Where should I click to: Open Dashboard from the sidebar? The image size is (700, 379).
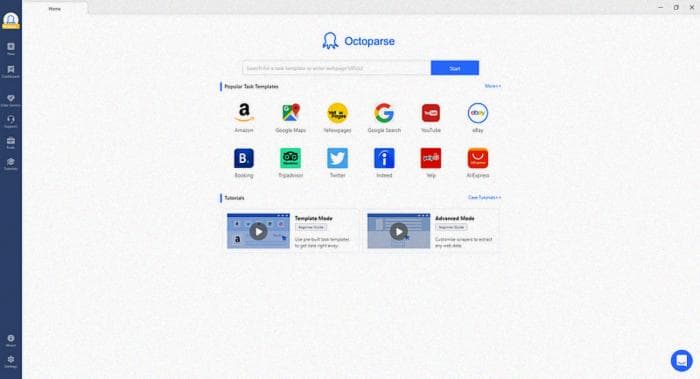click(11, 71)
